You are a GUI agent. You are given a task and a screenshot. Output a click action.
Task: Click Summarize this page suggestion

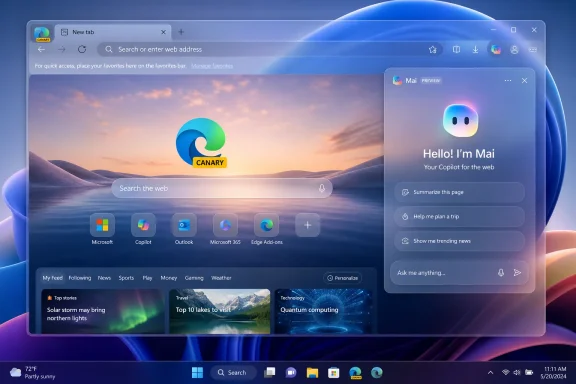(x=459, y=192)
